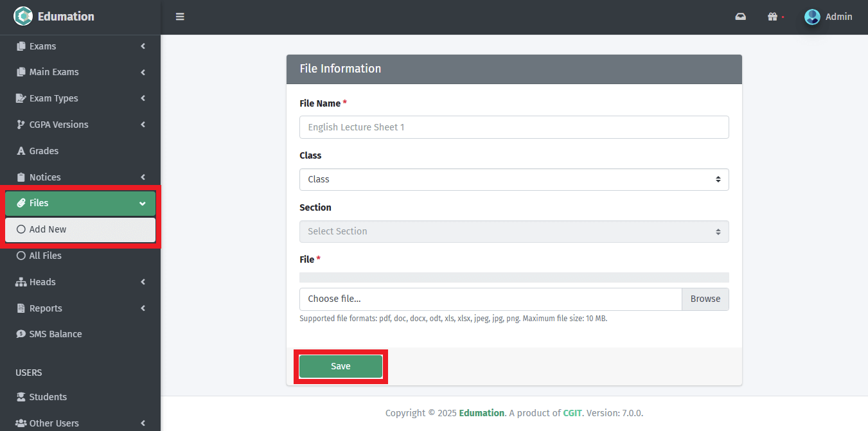Expand the Exam Types chevron
868x431 pixels.
coord(143,98)
